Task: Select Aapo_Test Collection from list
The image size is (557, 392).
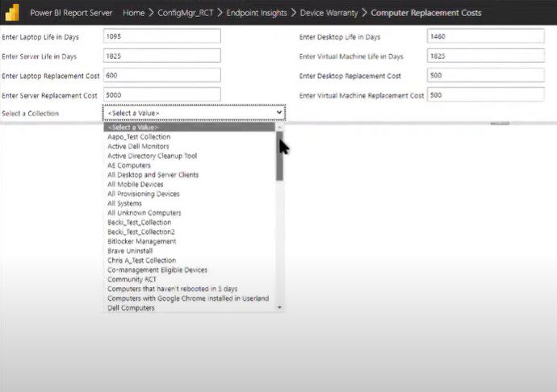Action: (x=190, y=136)
